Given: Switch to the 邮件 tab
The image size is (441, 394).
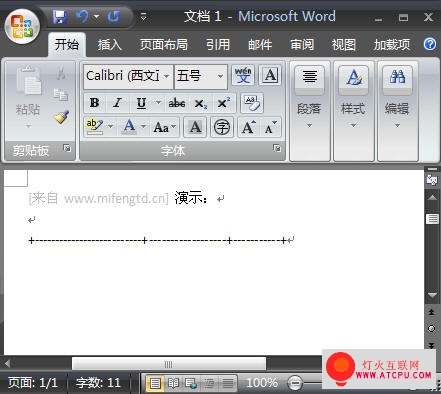Looking at the screenshot, I should pos(260,45).
